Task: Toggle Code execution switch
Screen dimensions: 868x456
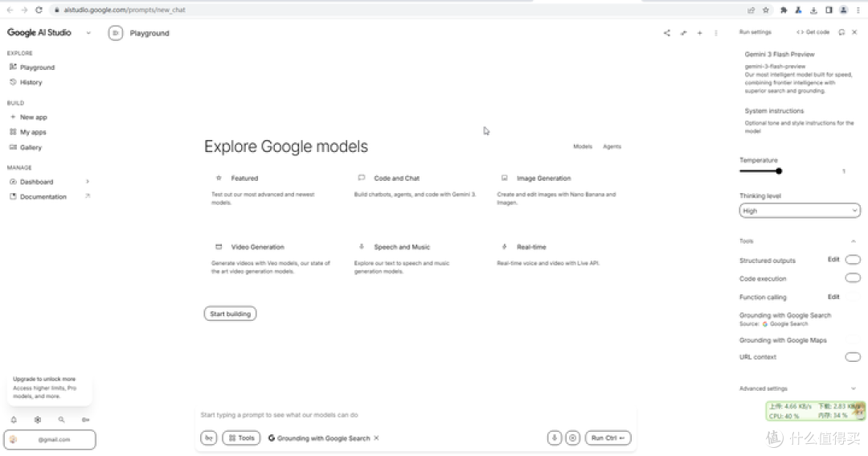Action: [853, 278]
